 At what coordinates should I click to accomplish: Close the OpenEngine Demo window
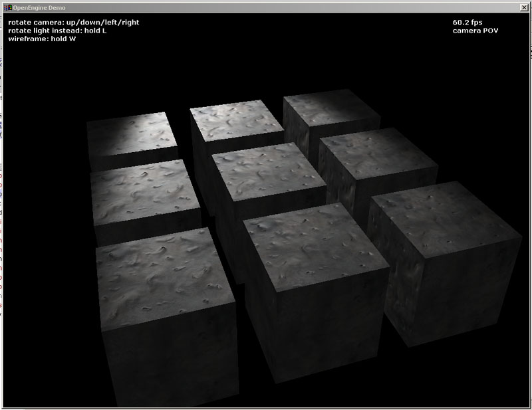pyautogui.click(x=524, y=7)
